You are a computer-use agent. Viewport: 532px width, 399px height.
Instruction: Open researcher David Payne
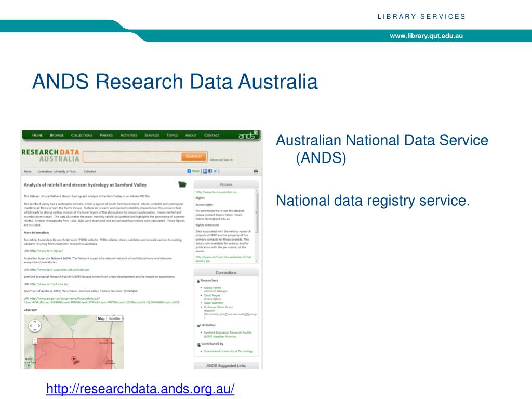[x=212, y=295]
